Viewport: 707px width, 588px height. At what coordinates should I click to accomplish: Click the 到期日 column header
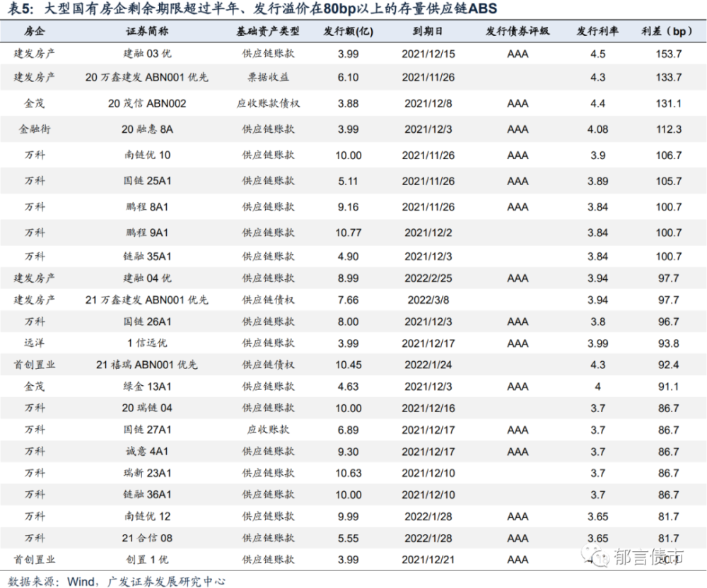[x=428, y=31]
